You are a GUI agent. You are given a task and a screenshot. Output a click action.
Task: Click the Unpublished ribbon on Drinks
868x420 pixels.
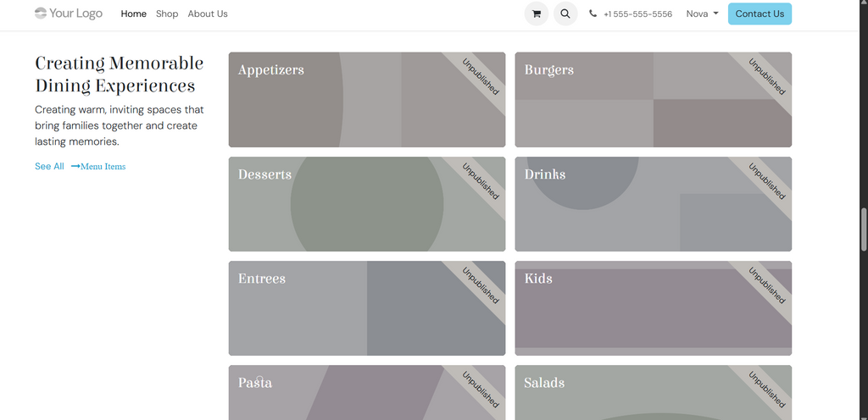tap(766, 182)
